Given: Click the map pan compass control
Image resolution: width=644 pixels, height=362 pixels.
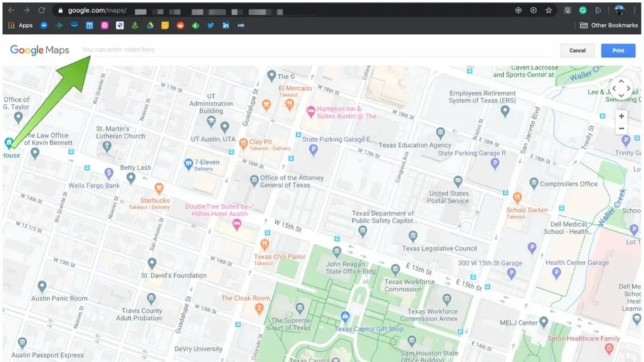Looking at the screenshot, I should (621, 88).
